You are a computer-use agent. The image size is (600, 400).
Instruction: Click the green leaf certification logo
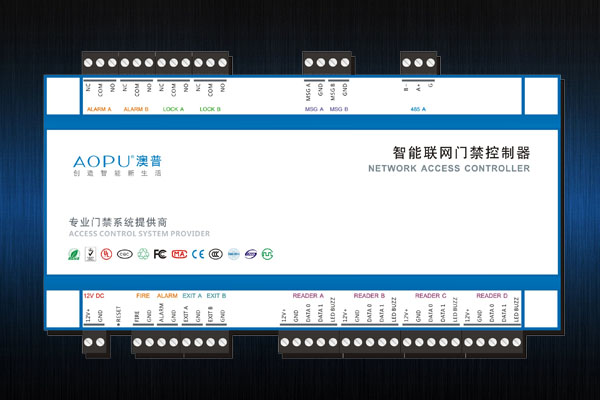[73, 254]
